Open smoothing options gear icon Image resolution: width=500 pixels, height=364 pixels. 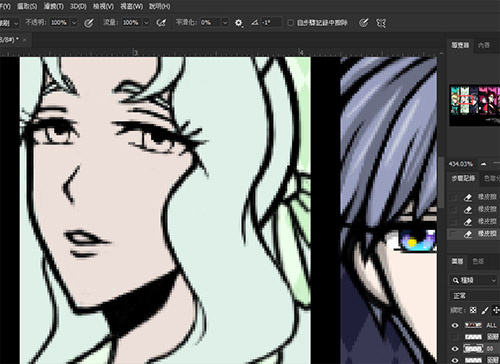239,23
